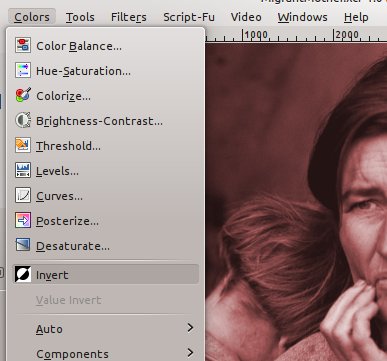This screenshot has height=361, width=387.
Task: Click the Hue-Saturation icon
Action: coord(23,70)
